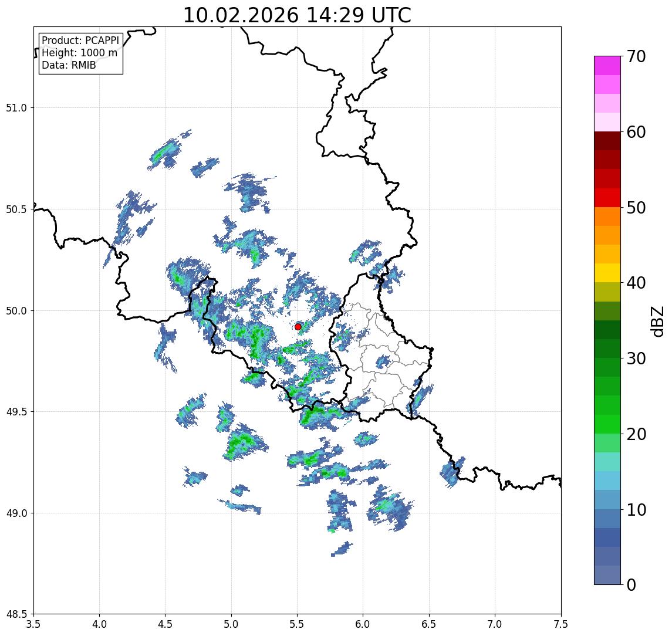This screenshot has width=672, height=636.
Task: Click latitude axis label 50.5
Action: 16,209
